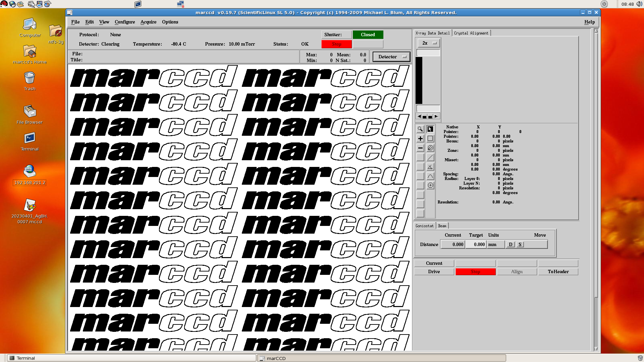Switch to the Crystal Alignment tab

[x=471, y=33]
